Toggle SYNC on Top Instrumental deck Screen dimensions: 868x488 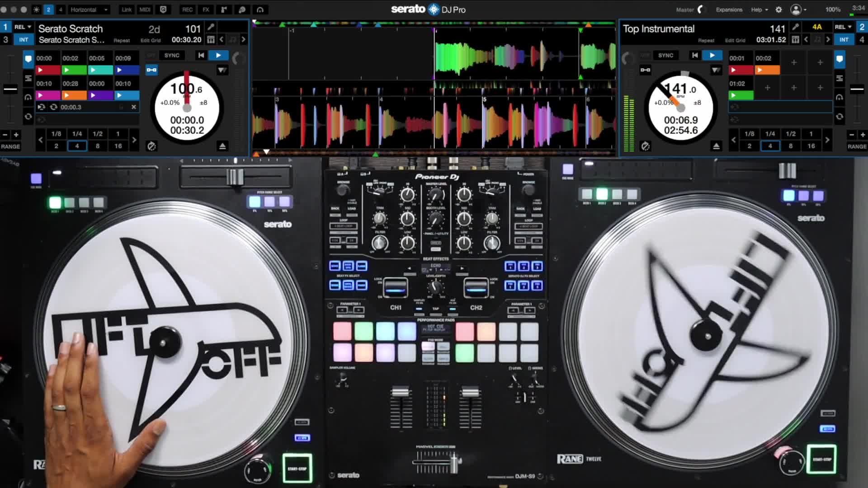[x=665, y=55]
